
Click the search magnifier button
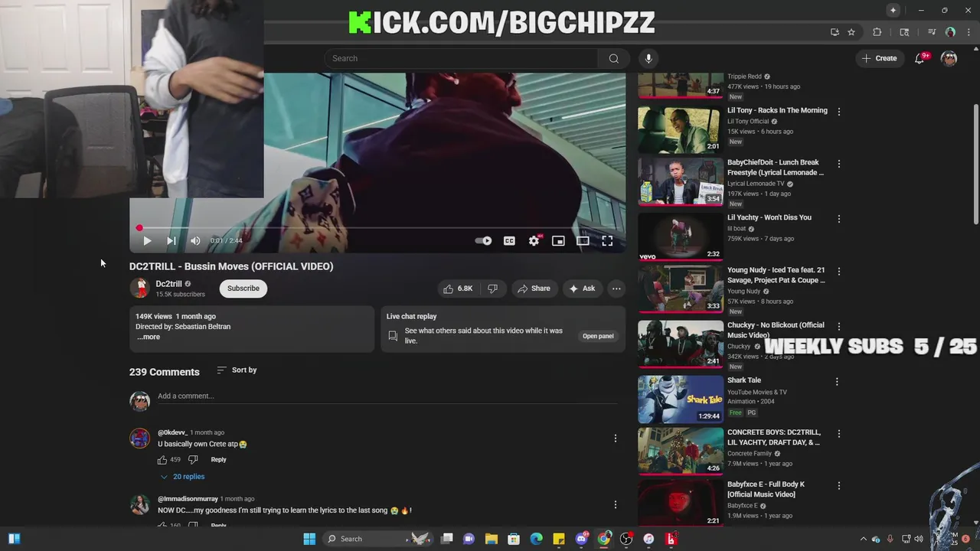coord(613,58)
